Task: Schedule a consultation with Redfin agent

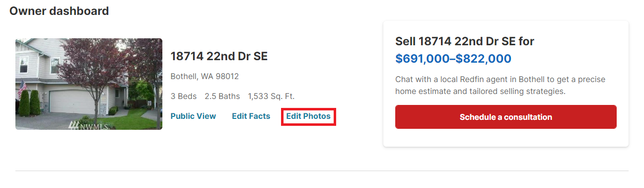Action: [505, 117]
